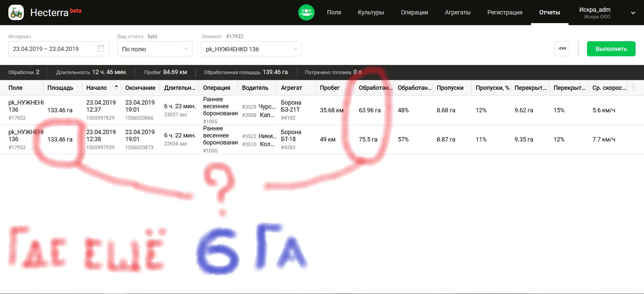Expand the Искра_adm account menu chevron
The image size is (644, 294).
click(x=633, y=13)
